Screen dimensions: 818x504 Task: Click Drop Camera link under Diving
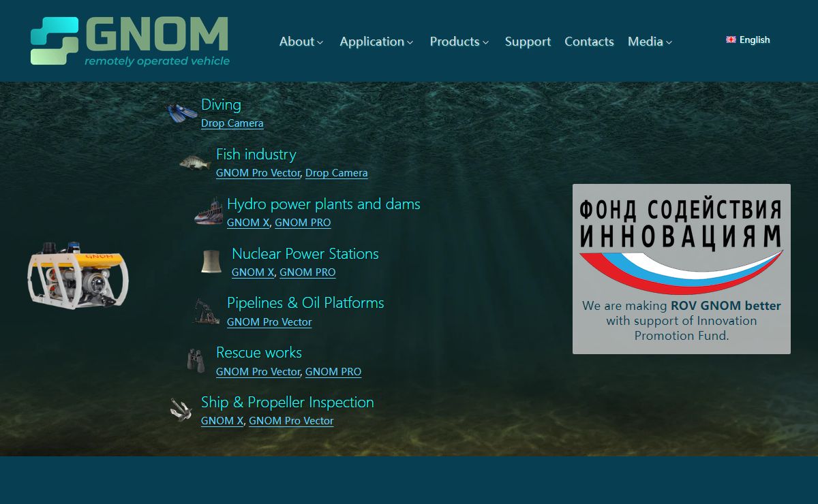pos(232,123)
